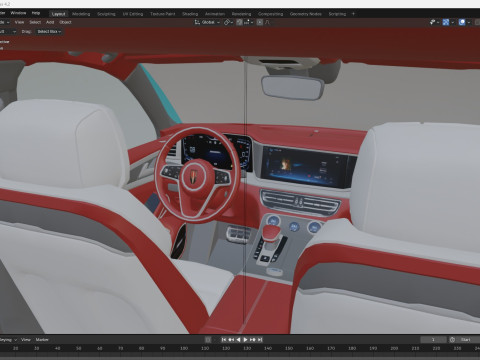Open the viewport Object menu
This screenshot has height=360, width=480.
point(65,22)
